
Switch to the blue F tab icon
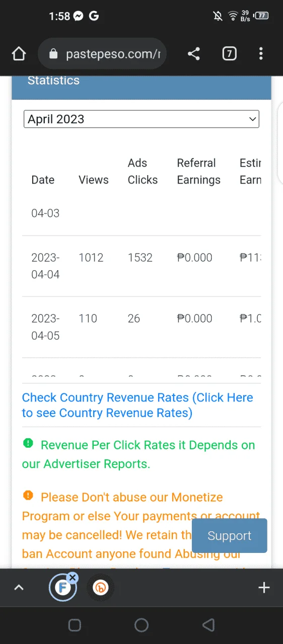[62, 587]
